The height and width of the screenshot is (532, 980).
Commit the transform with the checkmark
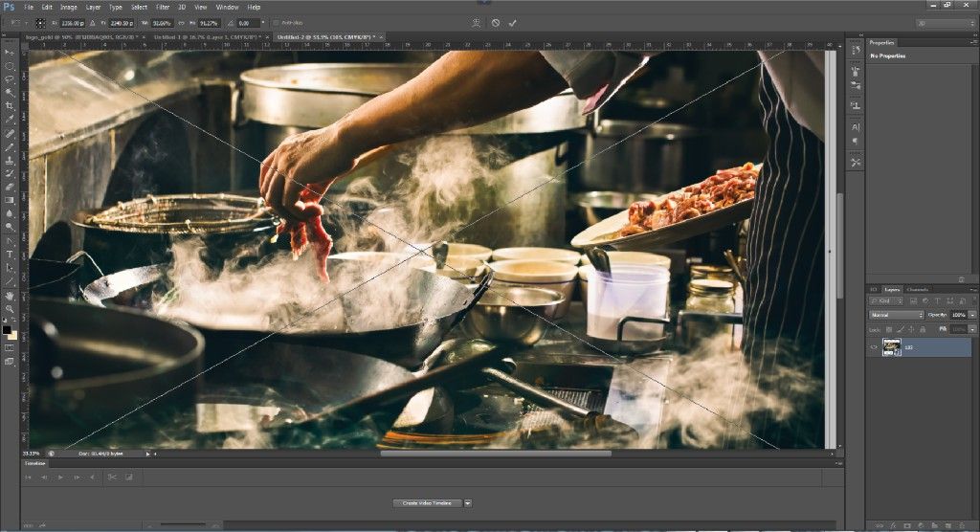(512, 22)
